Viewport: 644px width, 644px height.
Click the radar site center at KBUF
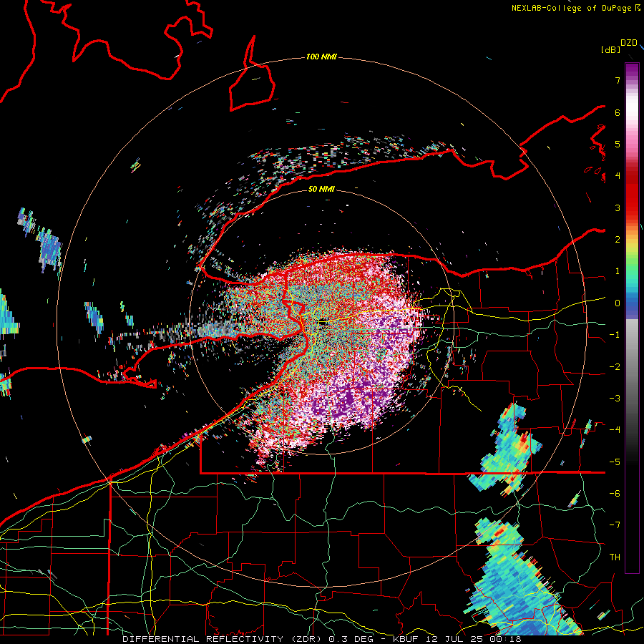(x=323, y=323)
